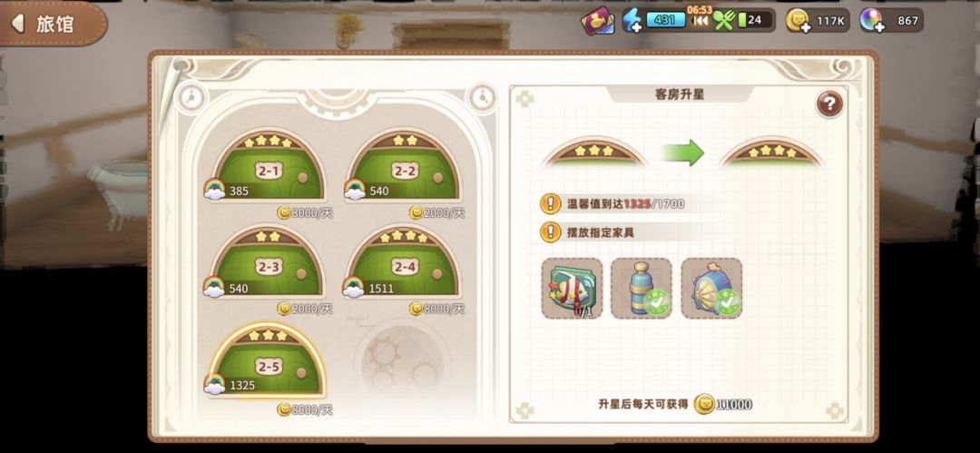
Task: Add gems via the rainbow gem plus icon
Action: (871, 21)
